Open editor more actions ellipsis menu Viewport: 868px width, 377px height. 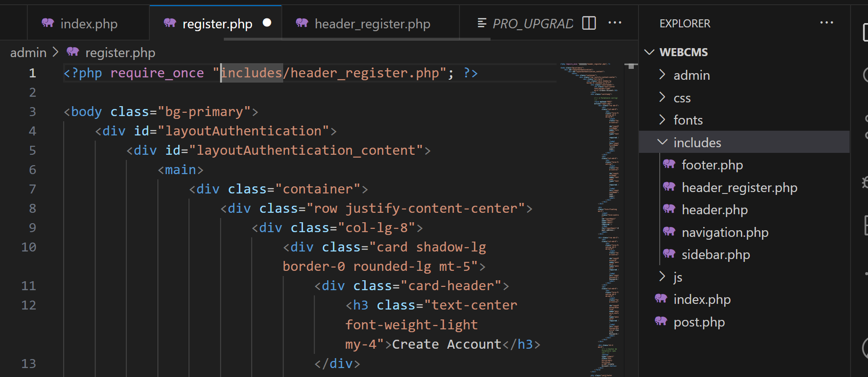pos(615,23)
